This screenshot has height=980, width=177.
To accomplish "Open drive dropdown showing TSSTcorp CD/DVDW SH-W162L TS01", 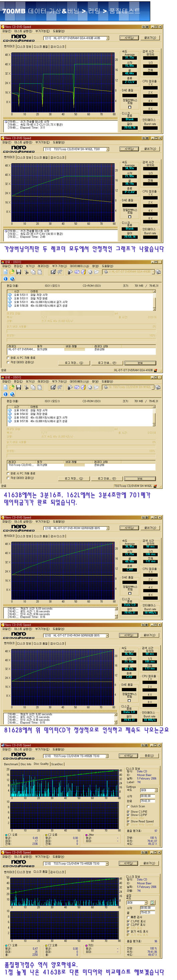I will [108, 149].
